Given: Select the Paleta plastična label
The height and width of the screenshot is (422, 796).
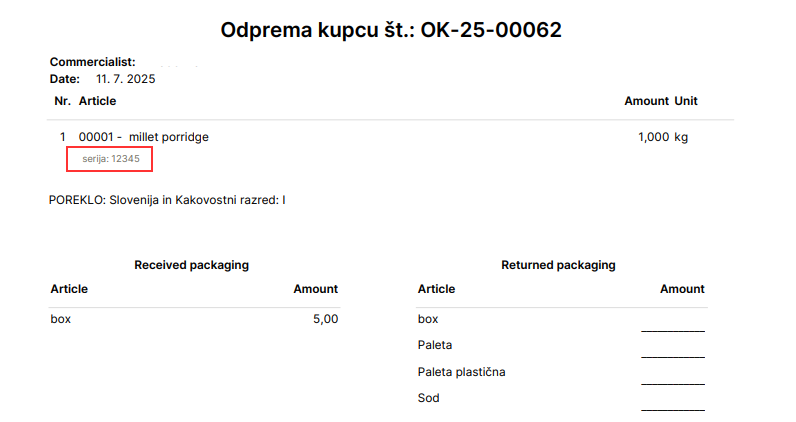Looking at the screenshot, I should (x=461, y=372).
